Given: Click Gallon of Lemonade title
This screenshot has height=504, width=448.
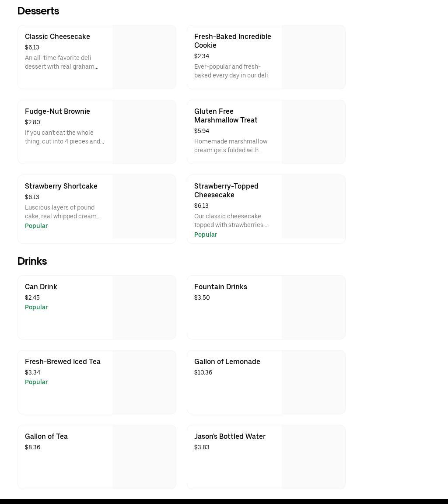Looking at the screenshot, I should [x=227, y=362].
